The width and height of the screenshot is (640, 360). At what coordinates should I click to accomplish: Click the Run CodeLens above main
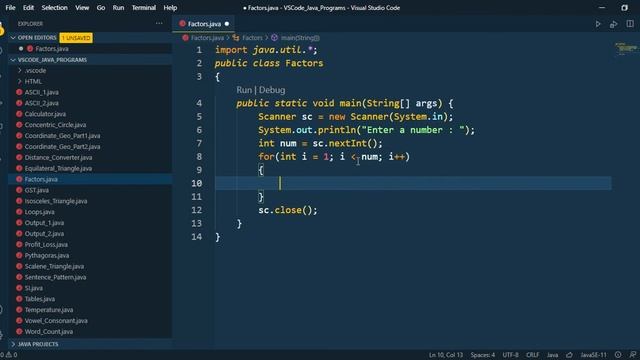coord(244,90)
